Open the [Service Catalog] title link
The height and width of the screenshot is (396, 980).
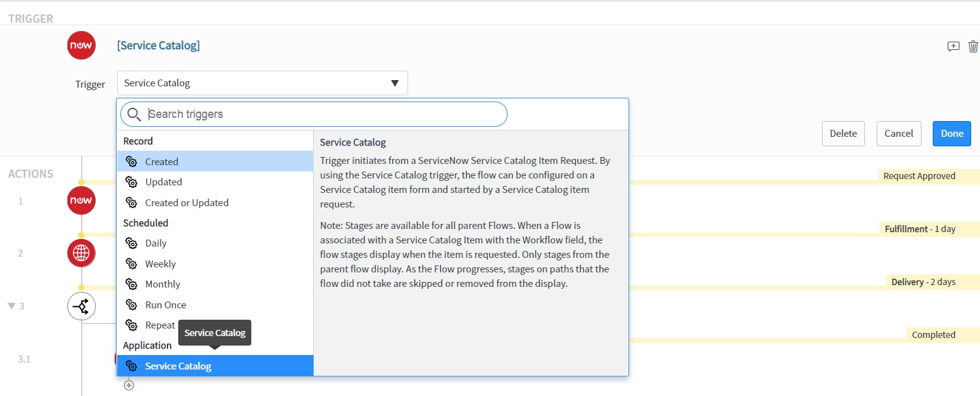click(158, 45)
